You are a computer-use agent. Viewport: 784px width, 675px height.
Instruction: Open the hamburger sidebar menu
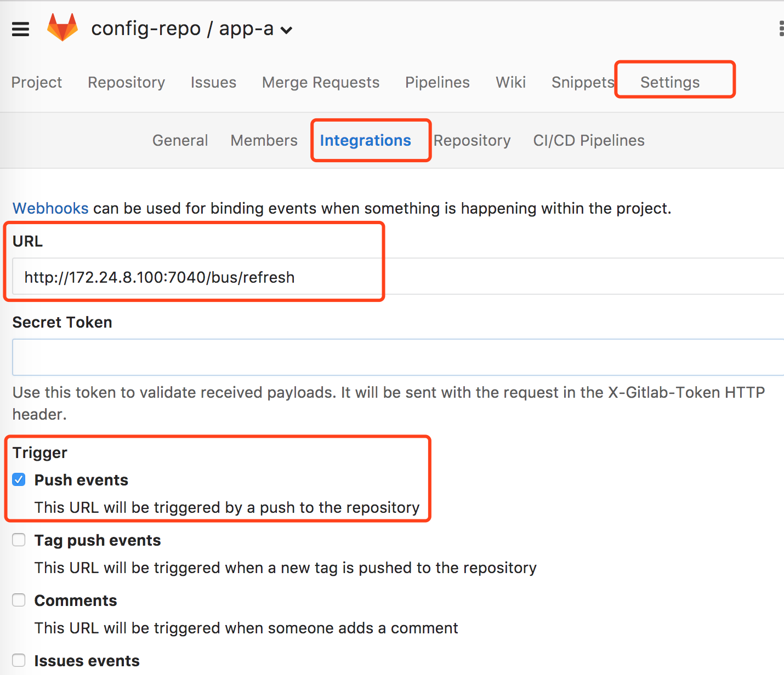[x=20, y=29]
